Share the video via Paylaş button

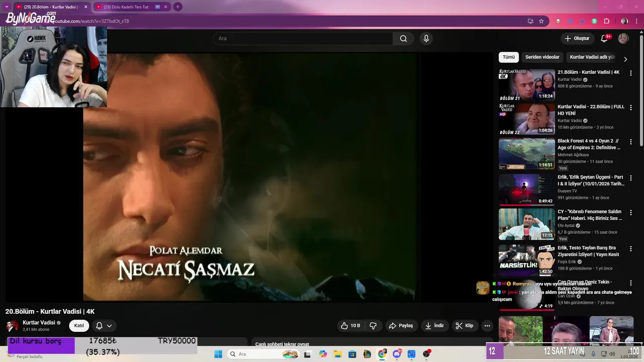(401, 326)
